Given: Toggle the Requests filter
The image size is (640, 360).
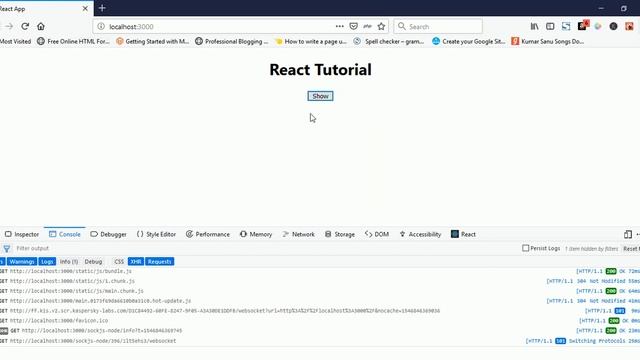Looking at the screenshot, I should pos(160,262).
